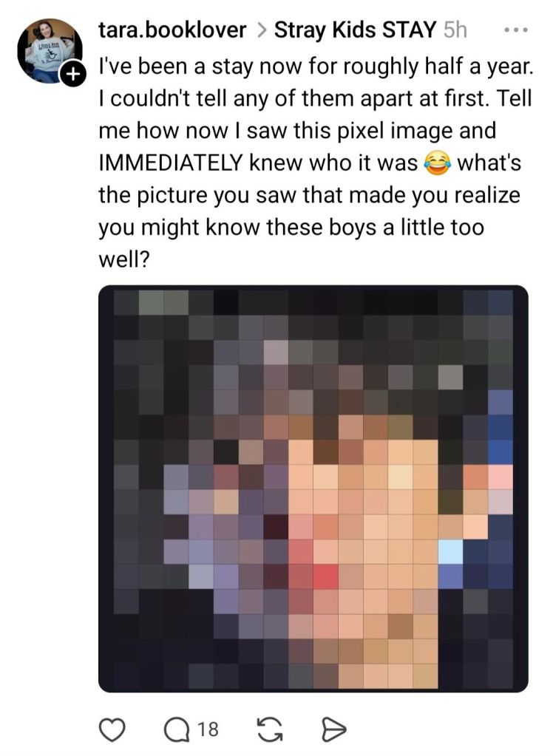Click the bright red pixel block in image
The image size is (553, 756).
pos(326,576)
